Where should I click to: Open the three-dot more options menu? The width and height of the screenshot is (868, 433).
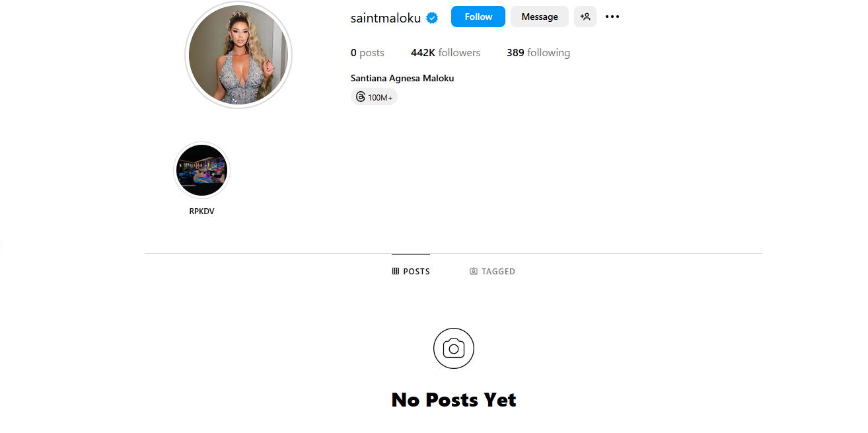pyautogui.click(x=612, y=17)
